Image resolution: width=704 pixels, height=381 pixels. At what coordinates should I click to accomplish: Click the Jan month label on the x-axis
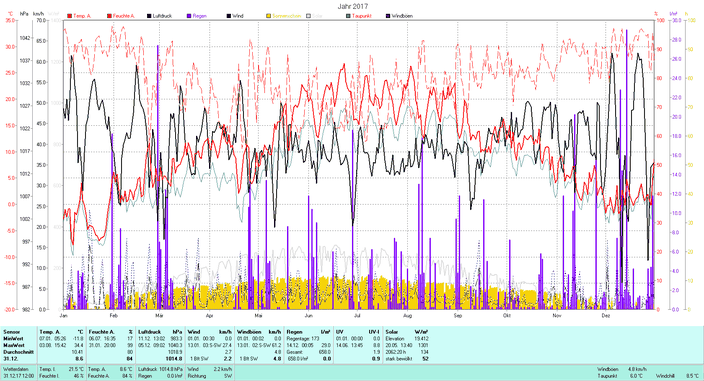(64, 316)
